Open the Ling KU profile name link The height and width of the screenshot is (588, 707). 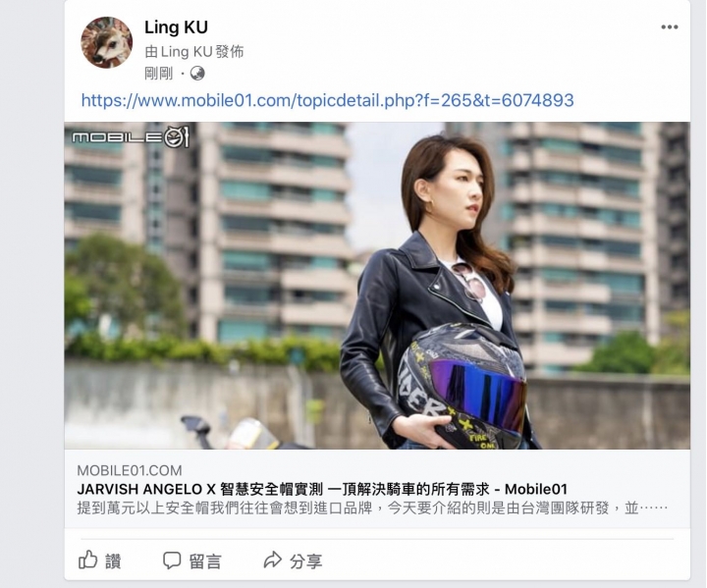[176, 27]
